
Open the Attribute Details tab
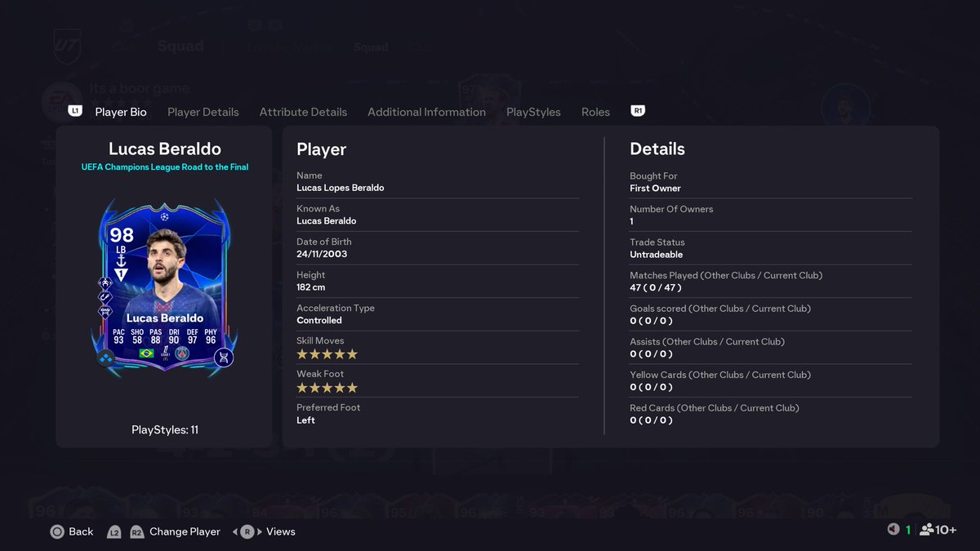[x=303, y=112]
